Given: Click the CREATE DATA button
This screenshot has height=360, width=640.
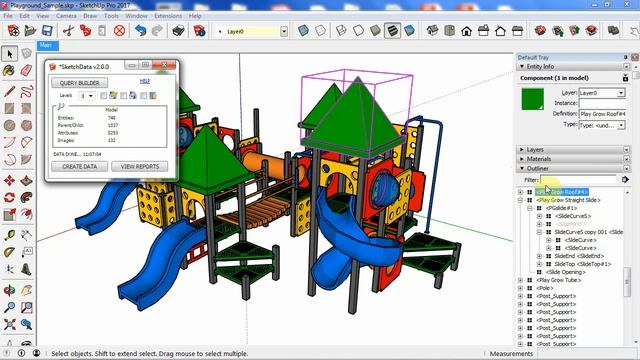Looking at the screenshot, I should (80, 167).
